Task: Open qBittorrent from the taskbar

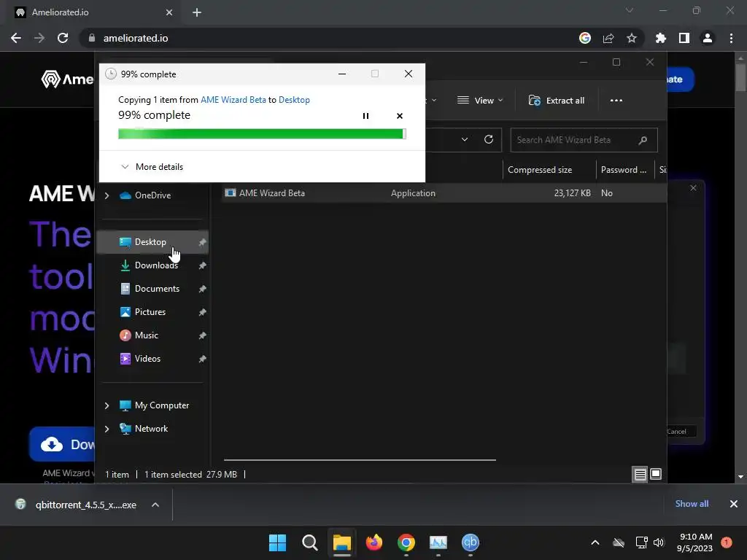Action: 471,542
